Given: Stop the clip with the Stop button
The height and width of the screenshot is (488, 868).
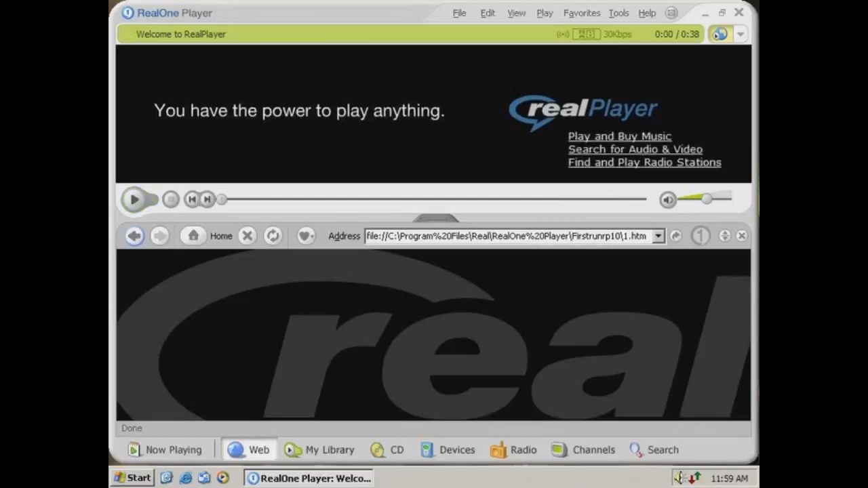Looking at the screenshot, I should [x=170, y=199].
